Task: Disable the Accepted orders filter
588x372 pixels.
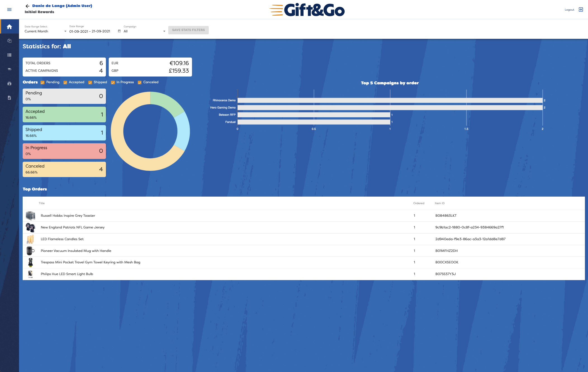Action: click(x=65, y=82)
